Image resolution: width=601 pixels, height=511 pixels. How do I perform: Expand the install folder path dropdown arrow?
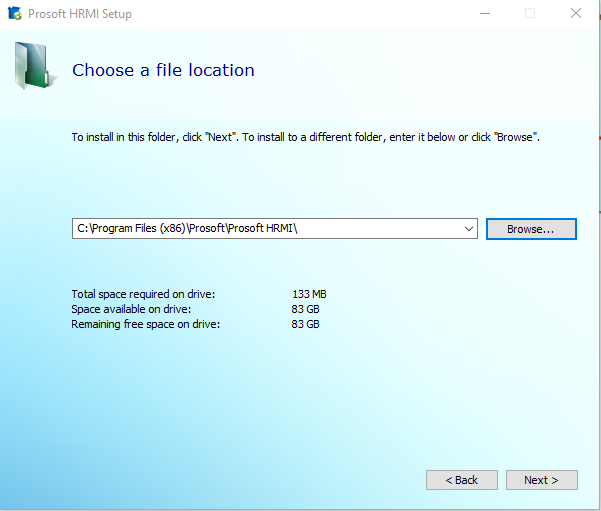click(x=469, y=229)
